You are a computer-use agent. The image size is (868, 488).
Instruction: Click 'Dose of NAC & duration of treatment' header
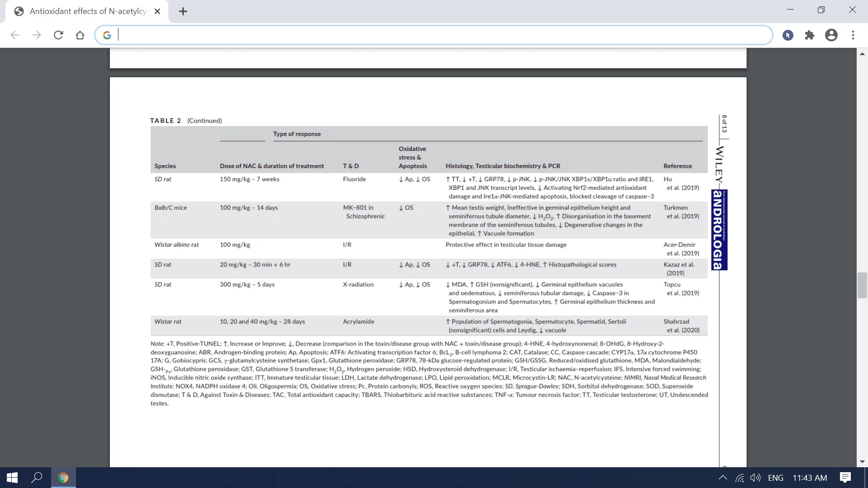coord(272,166)
